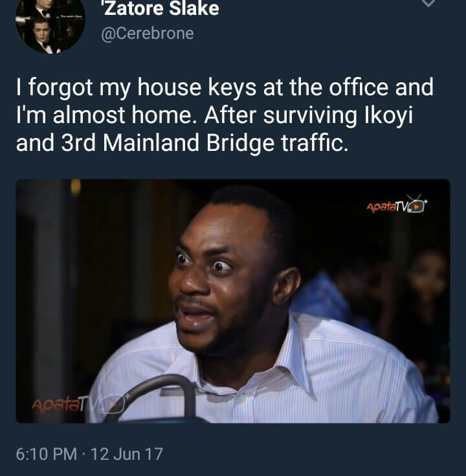Expand the tweet options chevron
Screen dimensions: 466x476
coord(428,3)
